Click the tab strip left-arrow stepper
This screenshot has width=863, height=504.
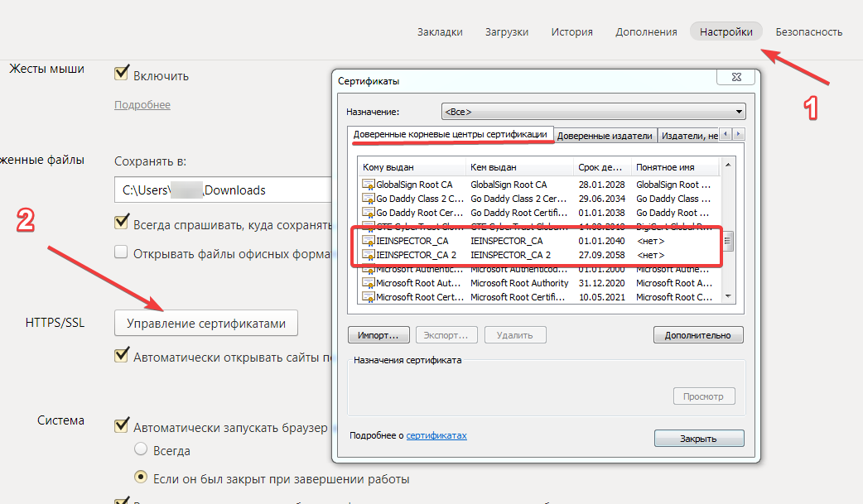point(726,134)
